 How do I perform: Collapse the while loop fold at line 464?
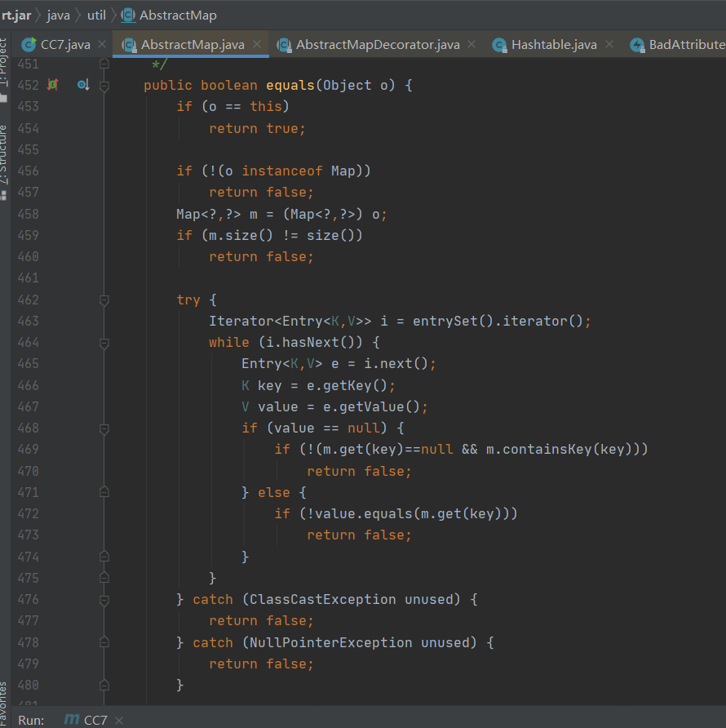click(104, 343)
